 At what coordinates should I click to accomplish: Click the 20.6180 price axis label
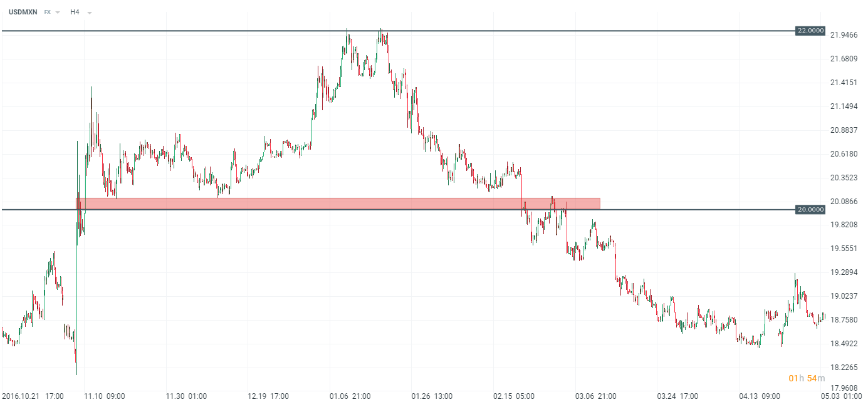pyautogui.click(x=843, y=154)
